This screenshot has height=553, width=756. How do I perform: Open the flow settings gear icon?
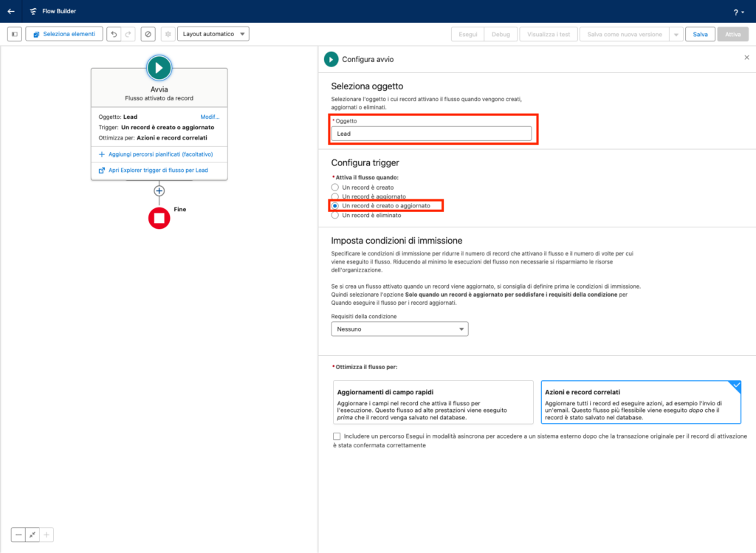click(x=168, y=34)
